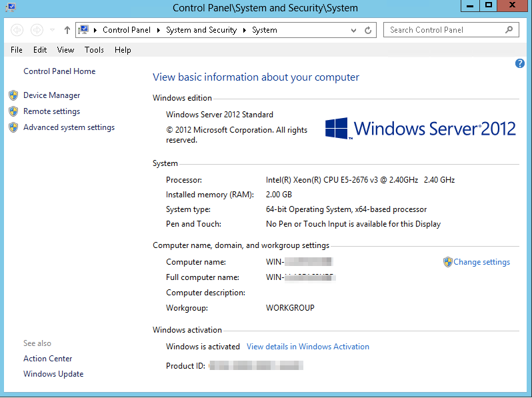Maximize the System window
Image resolution: width=532 pixels, height=398 pixels.
489,5
